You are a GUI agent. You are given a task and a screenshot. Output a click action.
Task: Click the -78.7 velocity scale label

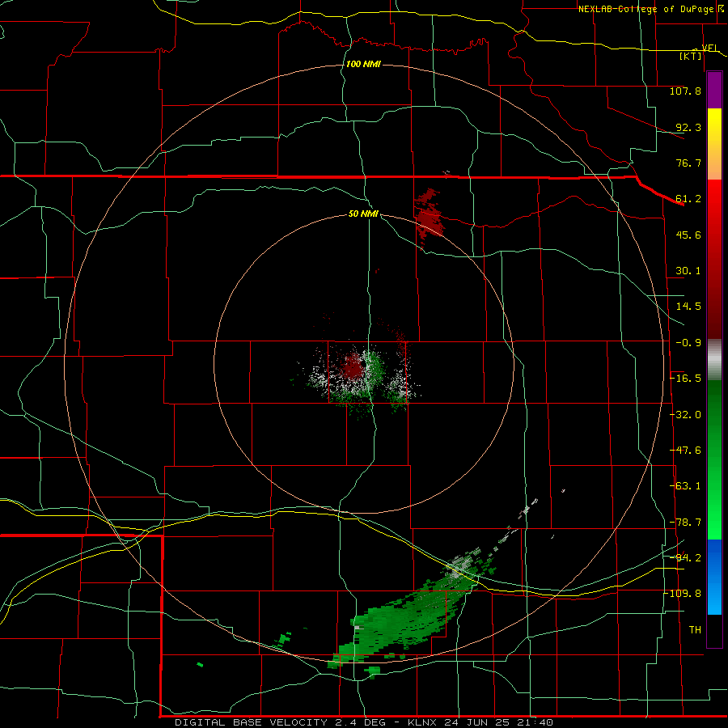[x=686, y=523]
